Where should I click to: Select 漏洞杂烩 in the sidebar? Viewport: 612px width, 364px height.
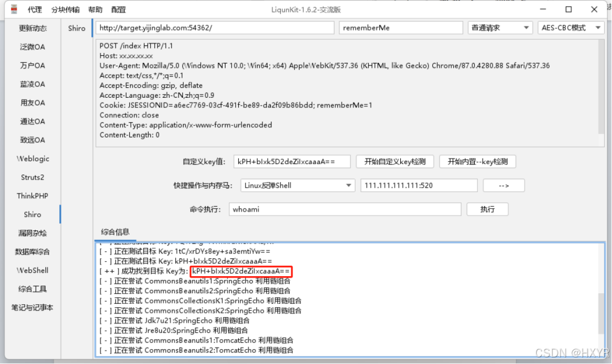(x=33, y=233)
